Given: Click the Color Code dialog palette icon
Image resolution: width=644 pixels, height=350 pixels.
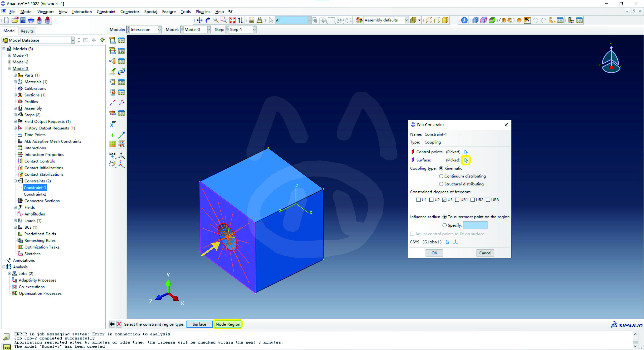Looking at the screenshot, I should coord(359,20).
